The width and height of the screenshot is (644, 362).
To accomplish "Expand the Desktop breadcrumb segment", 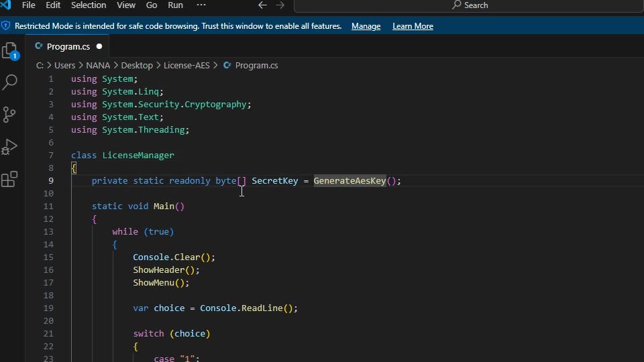I will pyautogui.click(x=137, y=66).
